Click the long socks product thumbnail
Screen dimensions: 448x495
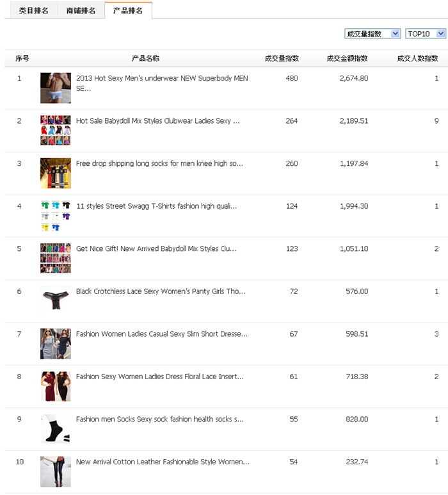(x=56, y=174)
